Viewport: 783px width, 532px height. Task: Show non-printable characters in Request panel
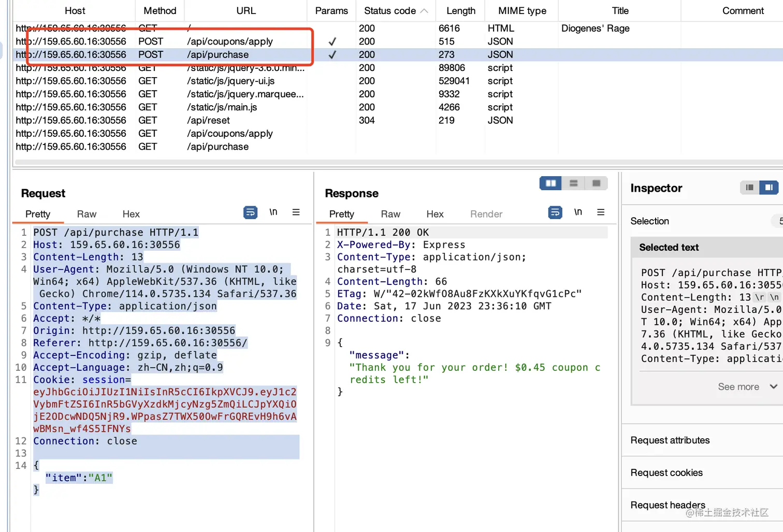pyautogui.click(x=273, y=212)
